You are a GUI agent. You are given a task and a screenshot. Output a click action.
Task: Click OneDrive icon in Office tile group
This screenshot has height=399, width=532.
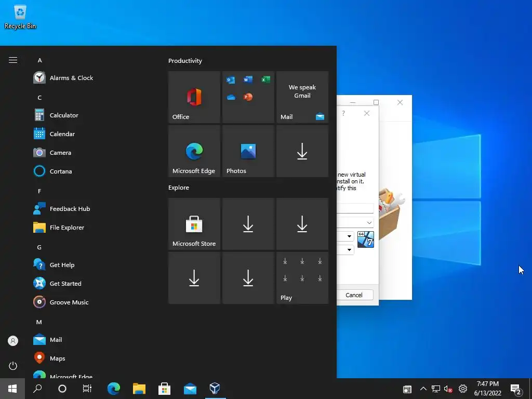point(231,97)
